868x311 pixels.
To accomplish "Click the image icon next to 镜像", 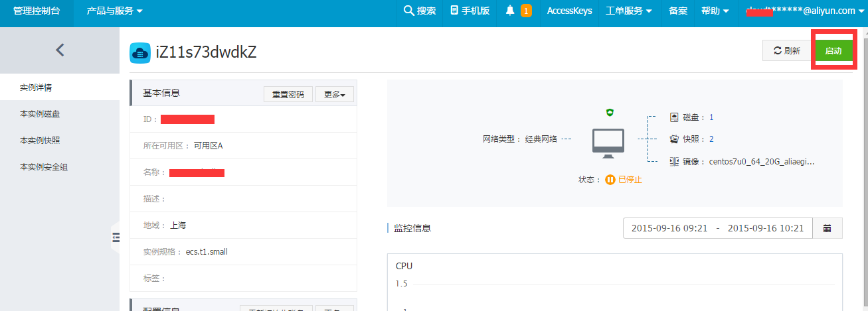I will 674,161.
